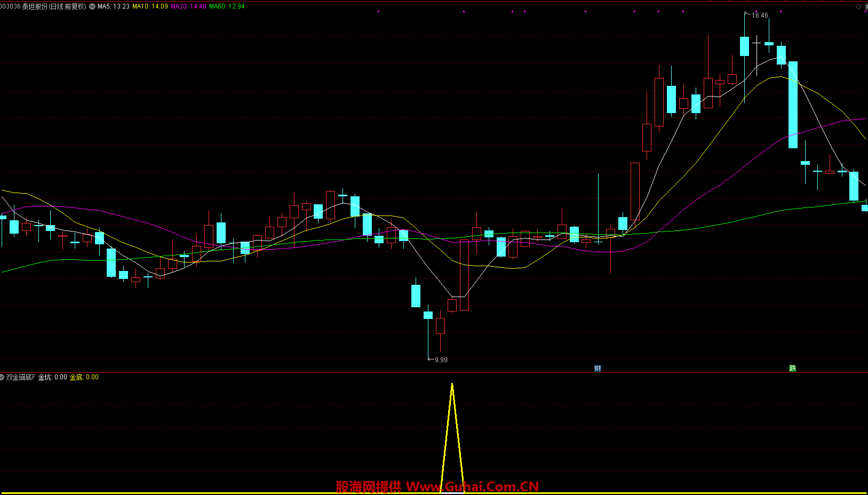This screenshot has height=495, width=868.
Task: Open the 双金锚底F indicator dropdown arrow
Action: 2,377
